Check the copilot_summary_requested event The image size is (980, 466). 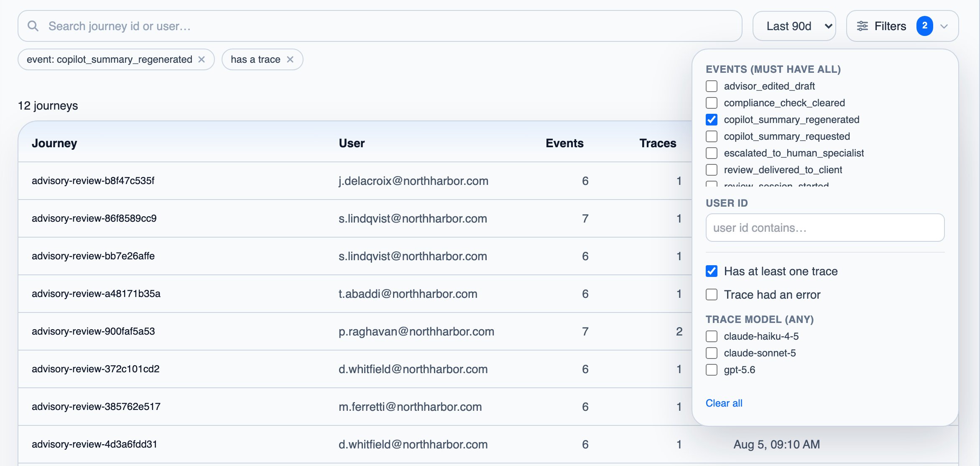click(x=712, y=136)
